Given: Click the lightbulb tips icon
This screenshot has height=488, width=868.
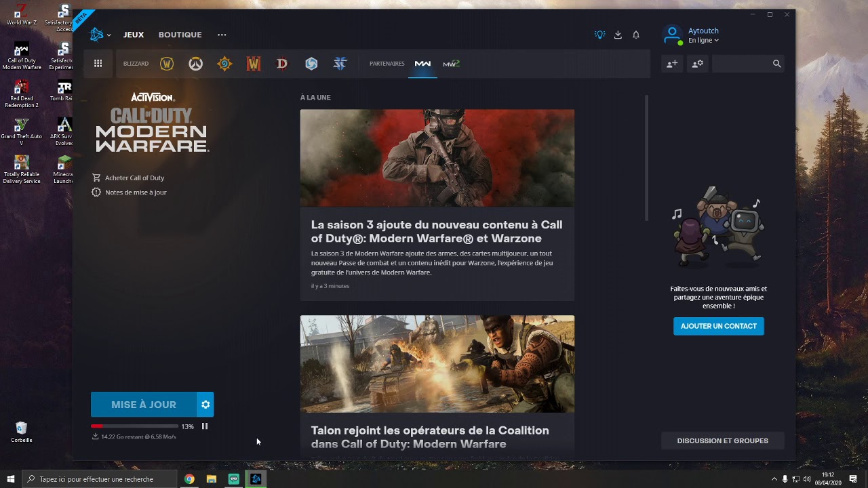Looking at the screenshot, I should (x=599, y=35).
